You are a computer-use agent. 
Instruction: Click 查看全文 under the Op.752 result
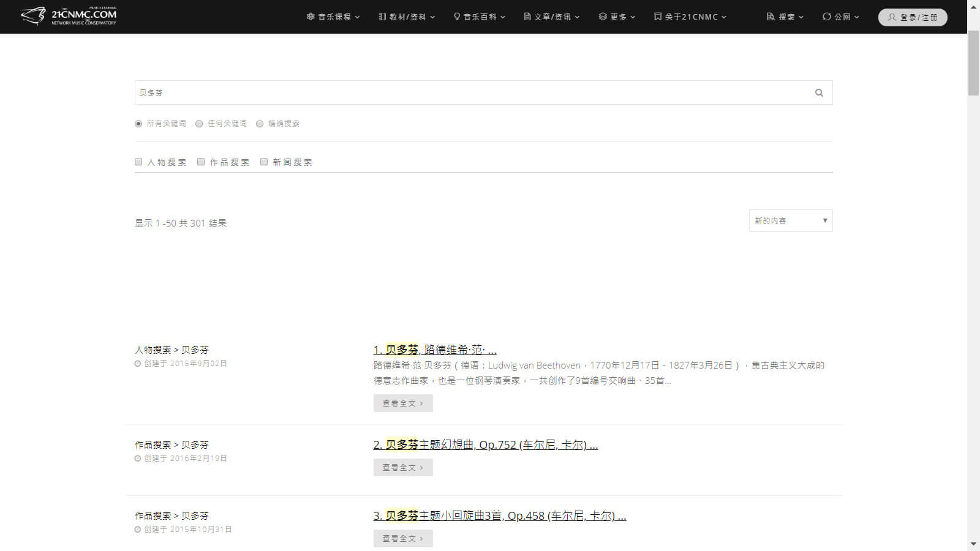pos(403,468)
